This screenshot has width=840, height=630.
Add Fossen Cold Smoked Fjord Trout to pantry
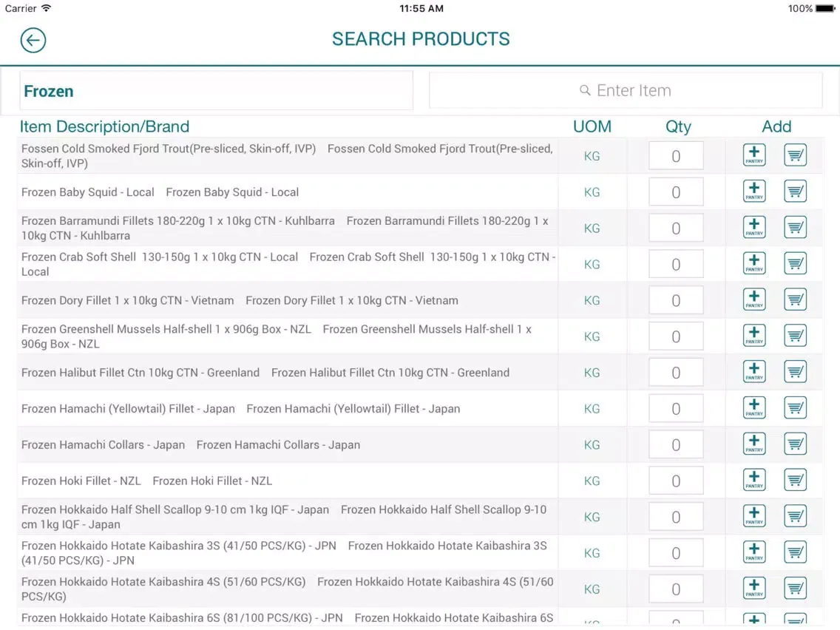(754, 155)
